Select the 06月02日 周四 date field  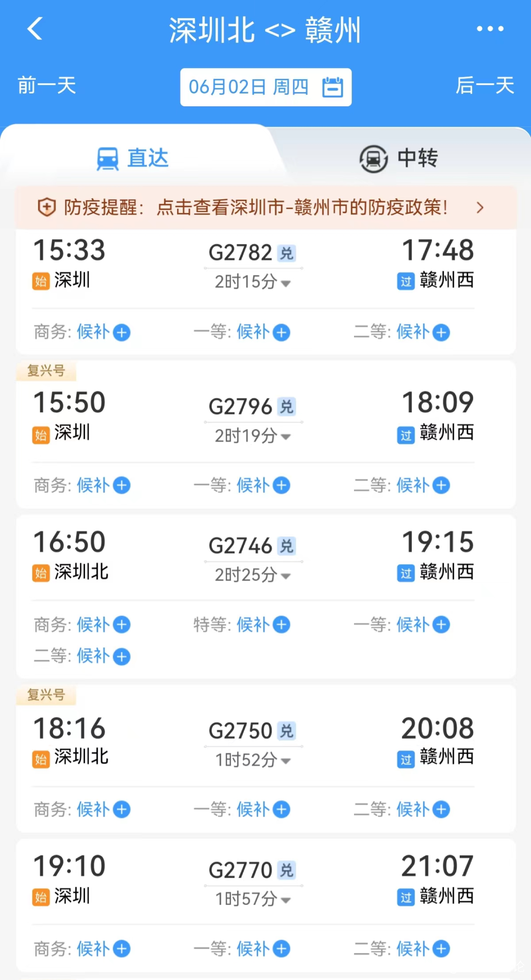[x=249, y=88]
